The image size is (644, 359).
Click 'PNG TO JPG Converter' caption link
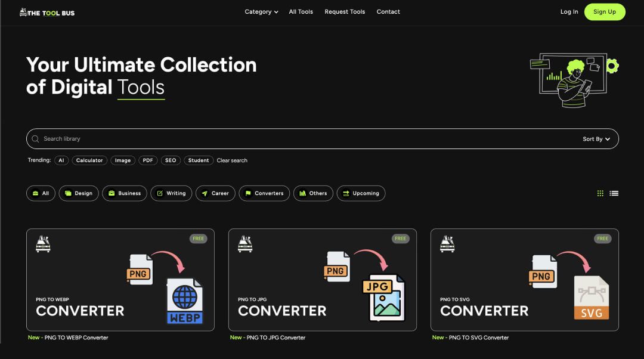point(276,338)
